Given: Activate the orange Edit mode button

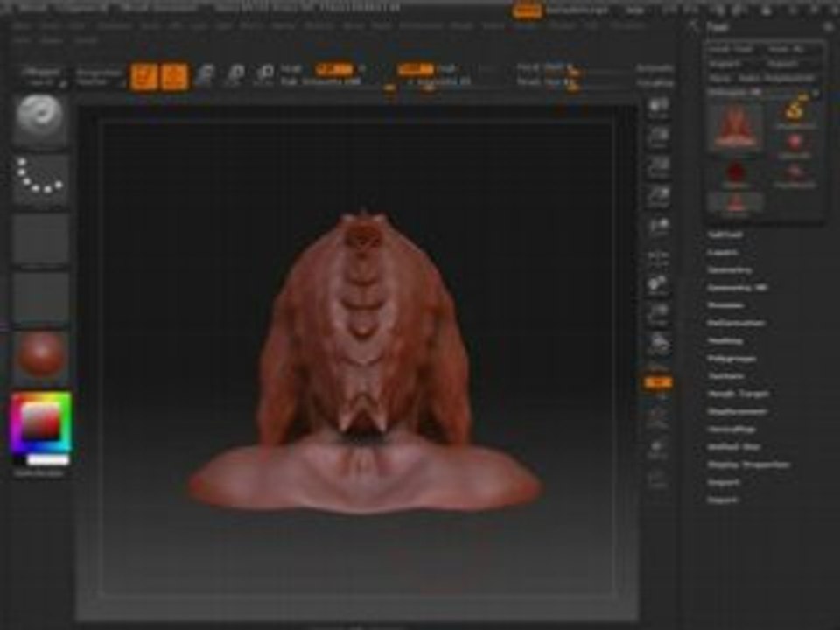Looking at the screenshot, I should (144, 76).
